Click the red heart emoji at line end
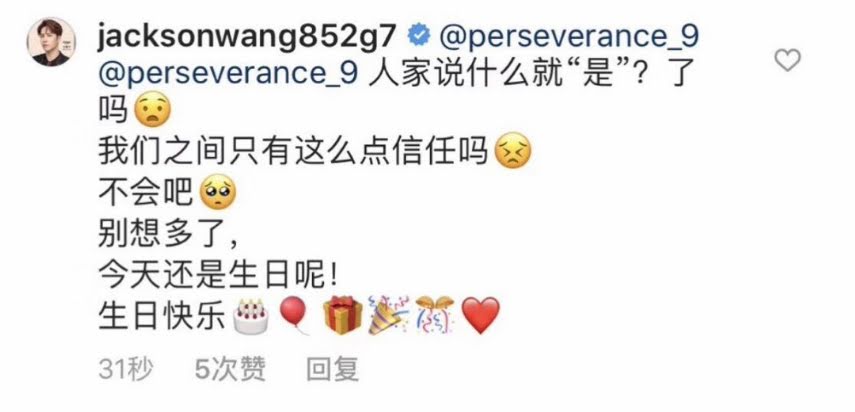 click(x=480, y=316)
